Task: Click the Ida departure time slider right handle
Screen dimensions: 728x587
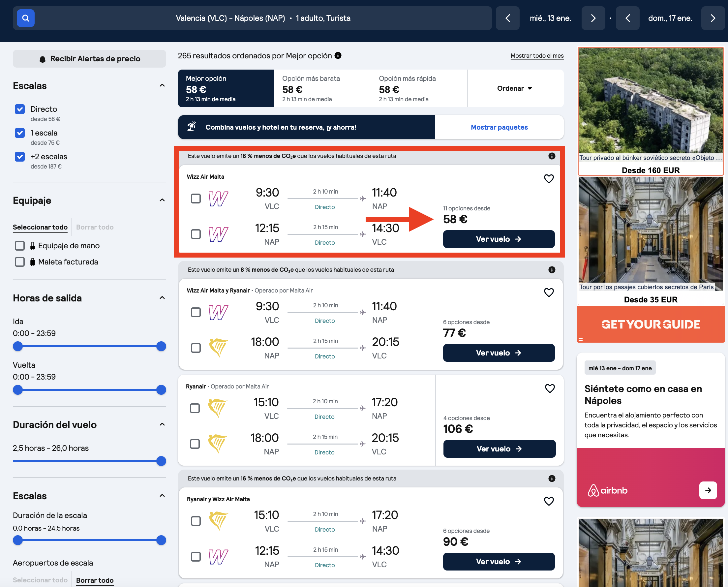Action: (x=161, y=347)
